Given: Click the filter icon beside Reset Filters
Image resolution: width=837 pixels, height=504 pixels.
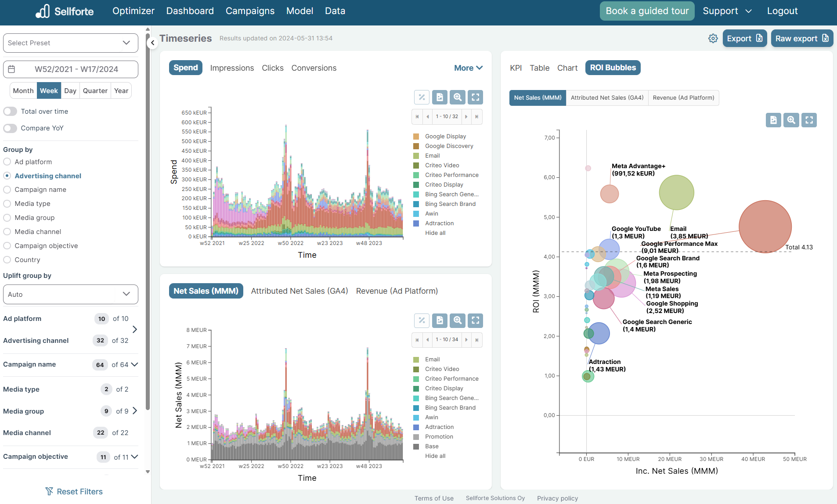Looking at the screenshot, I should pos(50,491).
